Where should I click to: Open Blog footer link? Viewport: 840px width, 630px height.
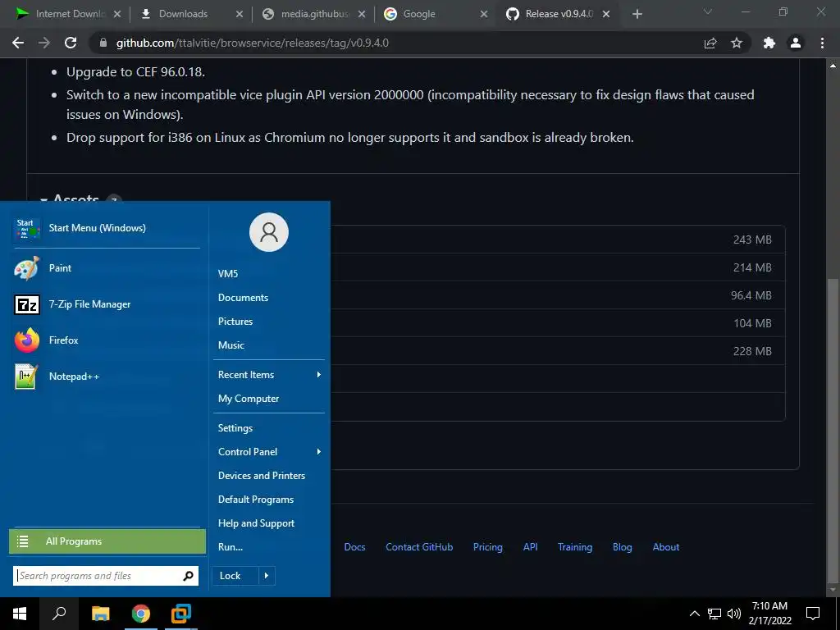[623, 547]
